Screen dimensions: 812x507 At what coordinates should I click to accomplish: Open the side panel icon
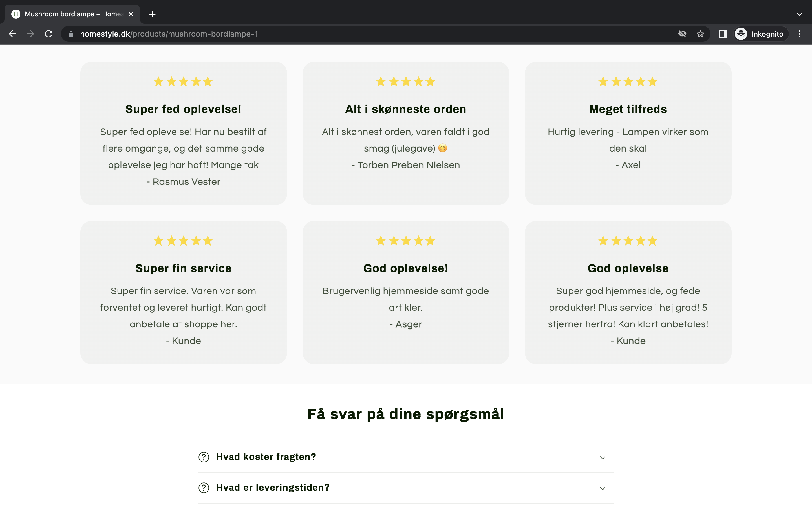[722, 34]
